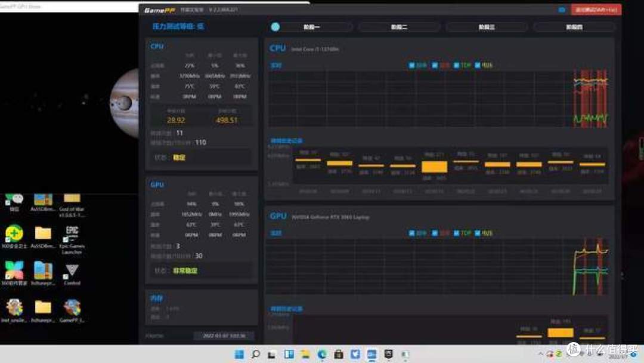Toggle voltage (电压) checkbox in CPU chart
The image size is (644, 363).
point(478,66)
